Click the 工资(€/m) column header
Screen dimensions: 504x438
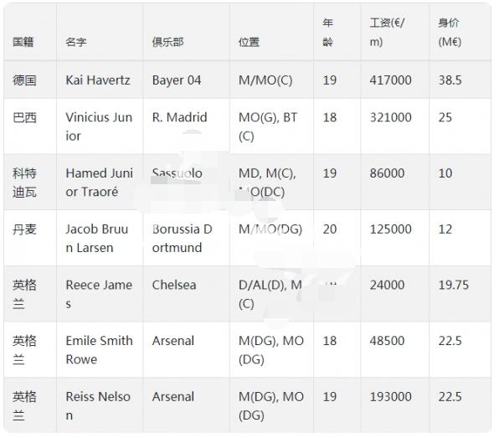click(x=388, y=33)
